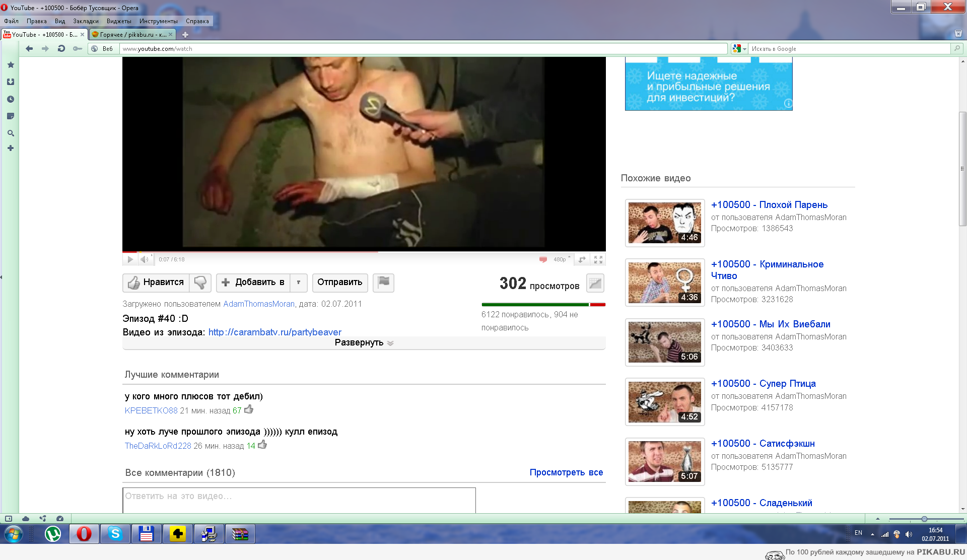Screen dimensions: 967x560
Task: Click the Добавить в button
Action: click(253, 283)
